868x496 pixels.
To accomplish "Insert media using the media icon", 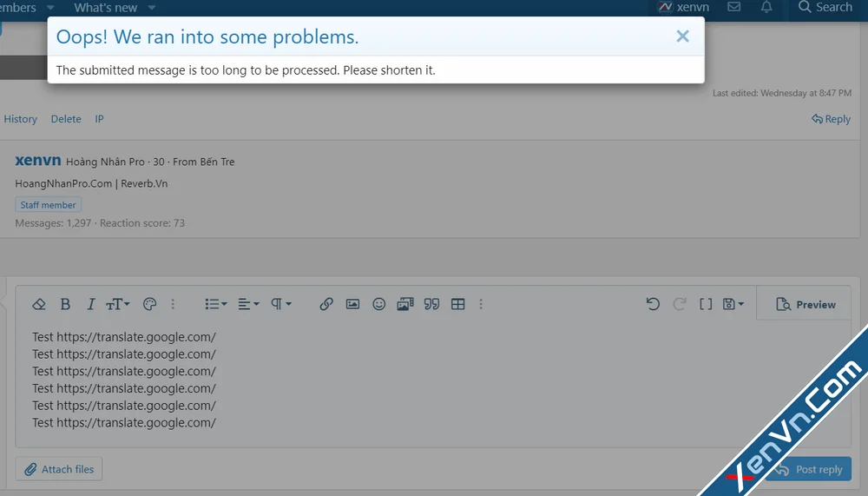I will pyautogui.click(x=405, y=304).
